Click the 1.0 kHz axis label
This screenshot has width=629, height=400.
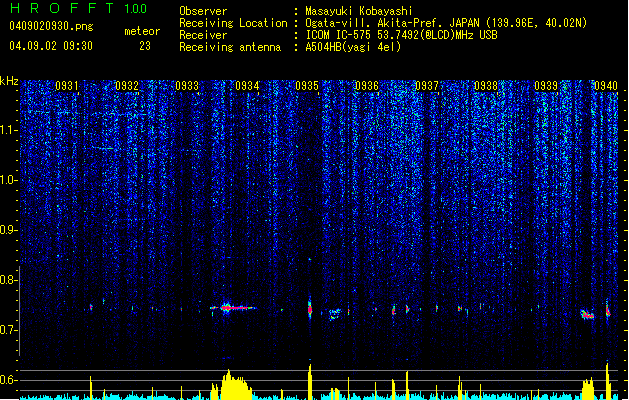9,180
